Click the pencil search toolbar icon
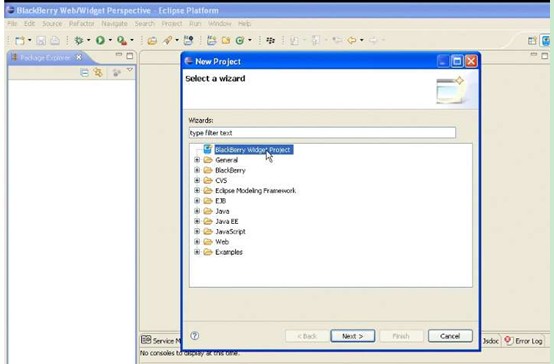The image size is (554, 364). 167,40
